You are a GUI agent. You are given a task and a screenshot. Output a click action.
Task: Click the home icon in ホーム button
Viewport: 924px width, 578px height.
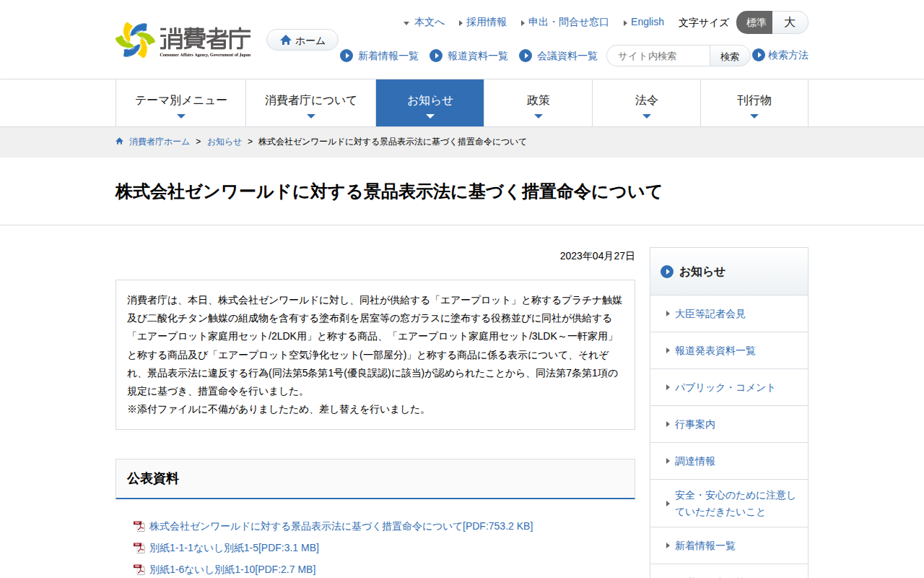pos(286,40)
